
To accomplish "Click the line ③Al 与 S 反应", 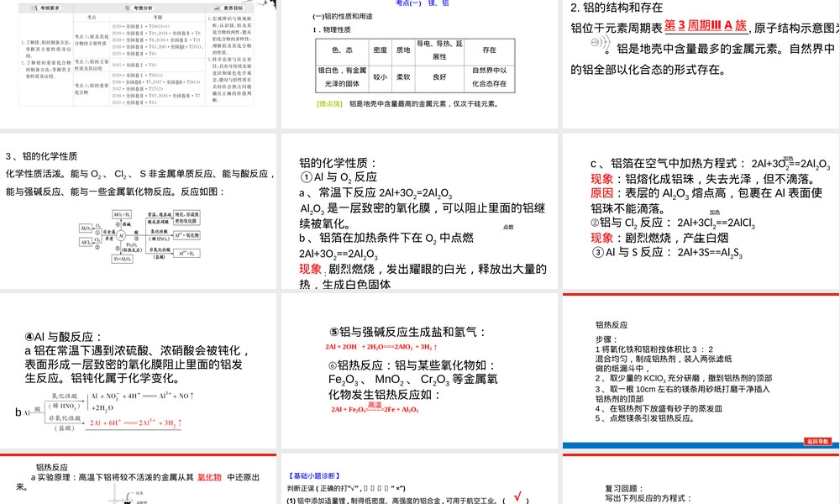I will coord(667,252).
